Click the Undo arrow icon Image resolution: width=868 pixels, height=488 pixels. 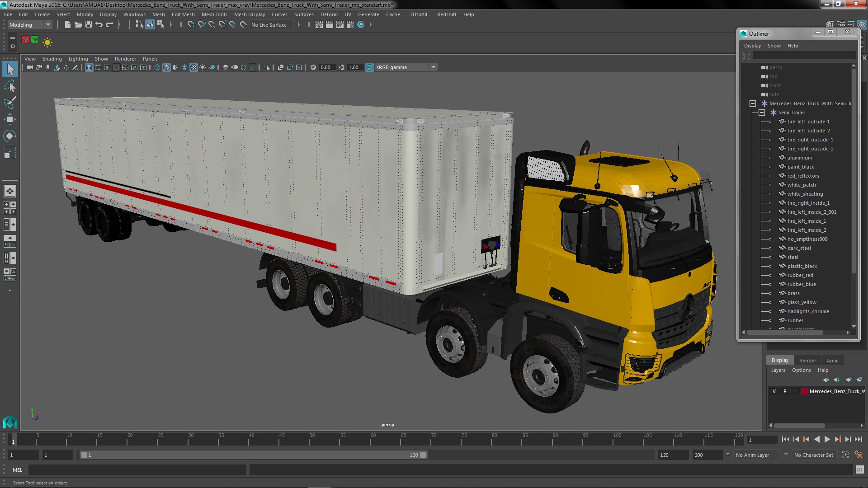pos(99,24)
